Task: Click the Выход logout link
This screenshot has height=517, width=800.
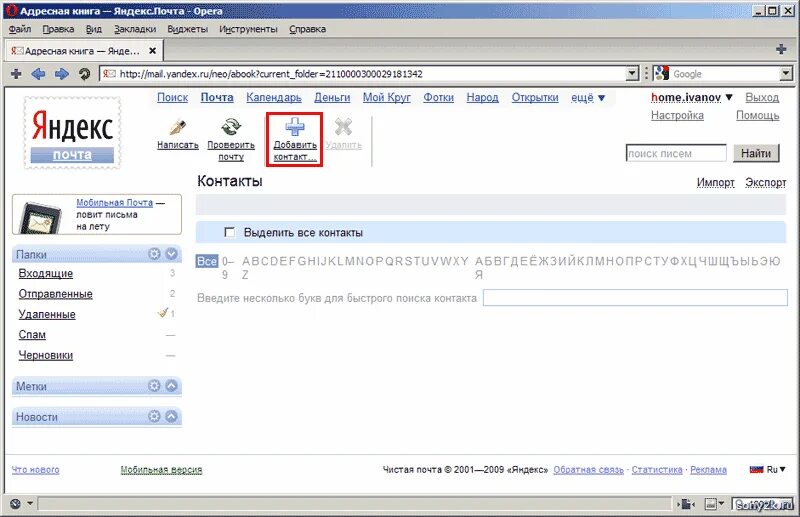Action: [762, 97]
